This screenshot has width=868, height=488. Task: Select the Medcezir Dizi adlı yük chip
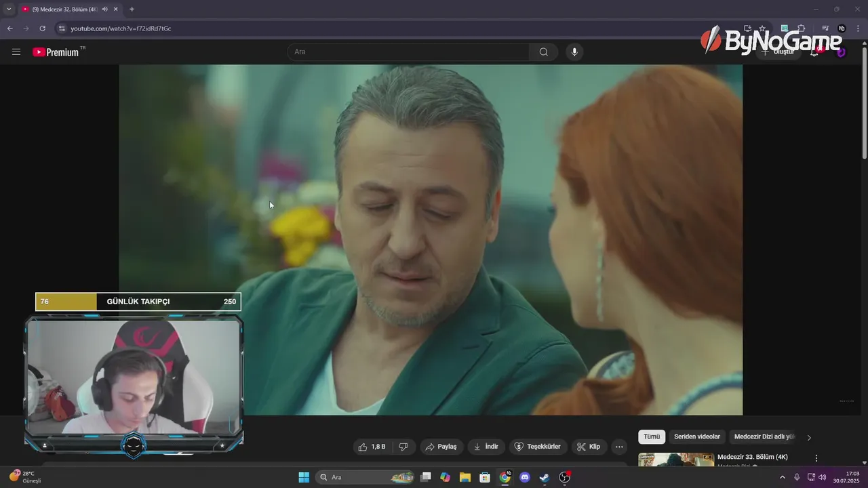click(764, 437)
